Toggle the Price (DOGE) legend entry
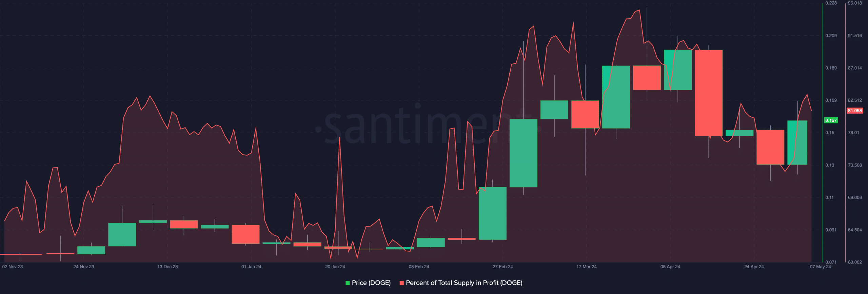The image size is (868, 294). (x=368, y=283)
